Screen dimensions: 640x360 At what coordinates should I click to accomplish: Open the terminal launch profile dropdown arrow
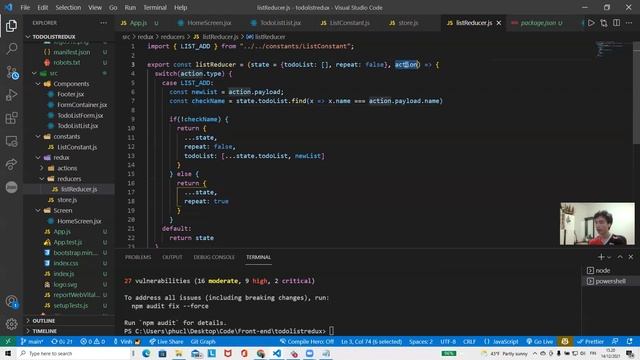[609, 257]
